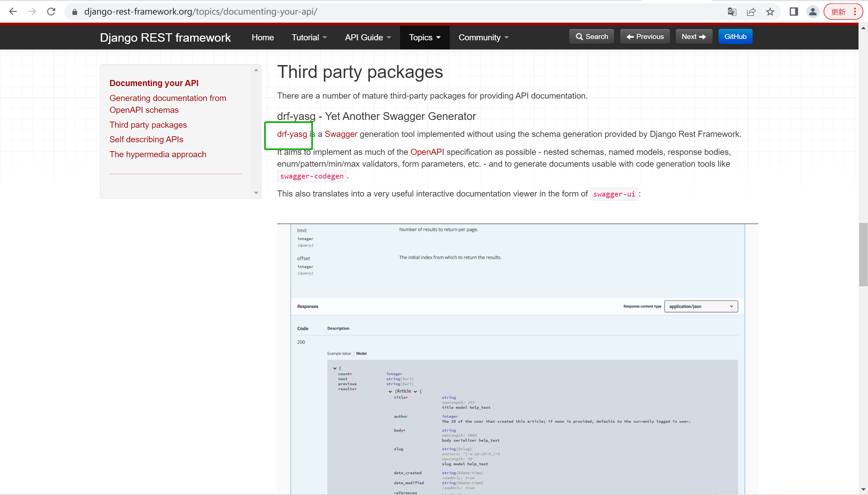Viewport: 868px width, 495px height.
Task: Click the Third party packages heading
Action: [x=360, y=72]
